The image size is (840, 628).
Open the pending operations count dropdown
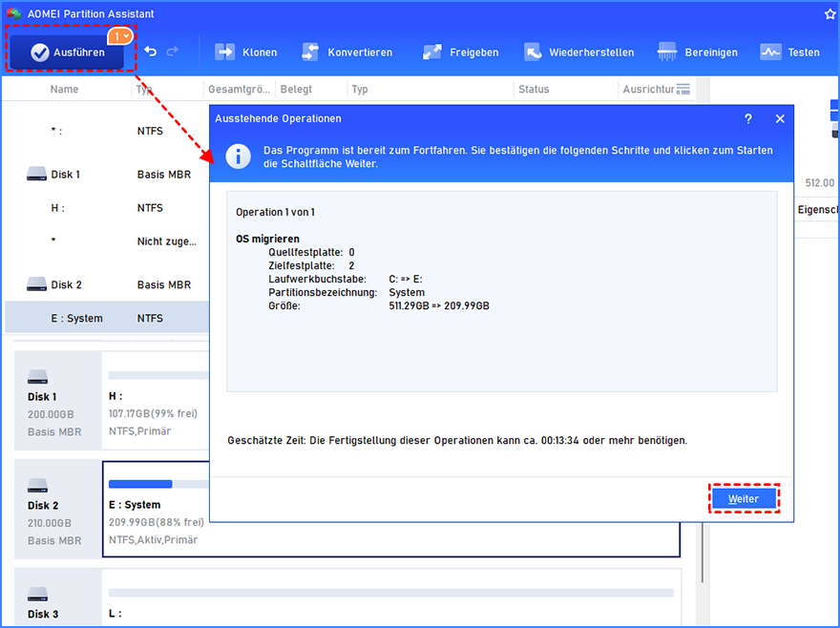(120, 36)
